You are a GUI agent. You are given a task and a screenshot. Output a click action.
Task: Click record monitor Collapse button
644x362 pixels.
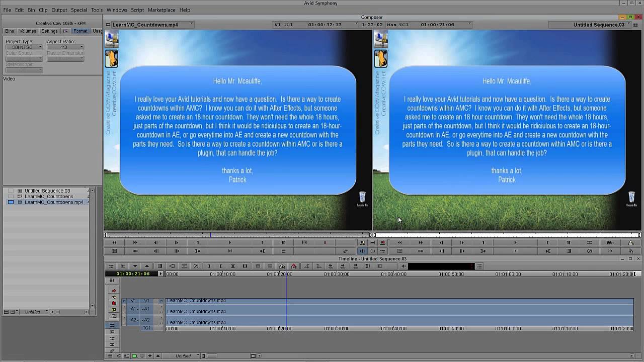click(610, 251)
